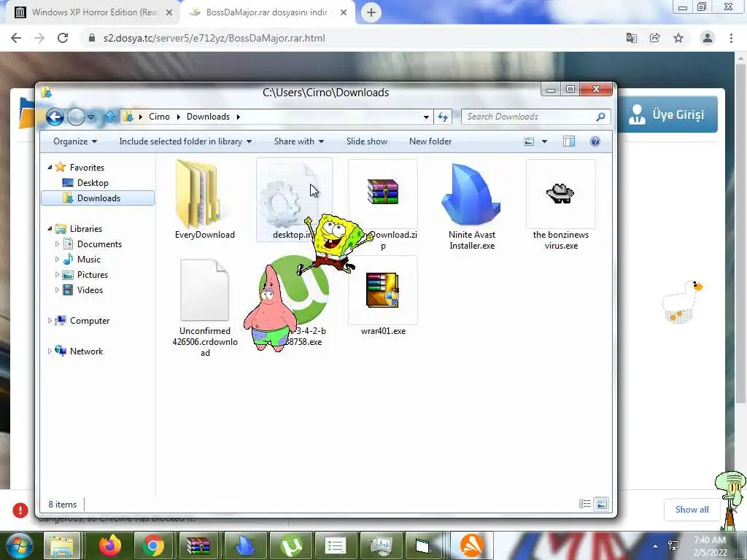This screenshot has width=747, height=560.
Task: Select the Unconfirmed 426506.crdownload file
Action: pos(205,307)
